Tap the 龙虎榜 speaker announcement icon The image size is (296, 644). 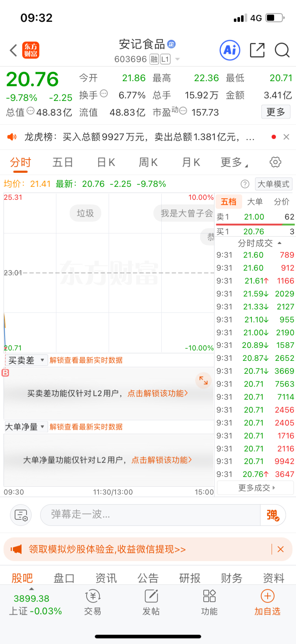tap(12, 137)
